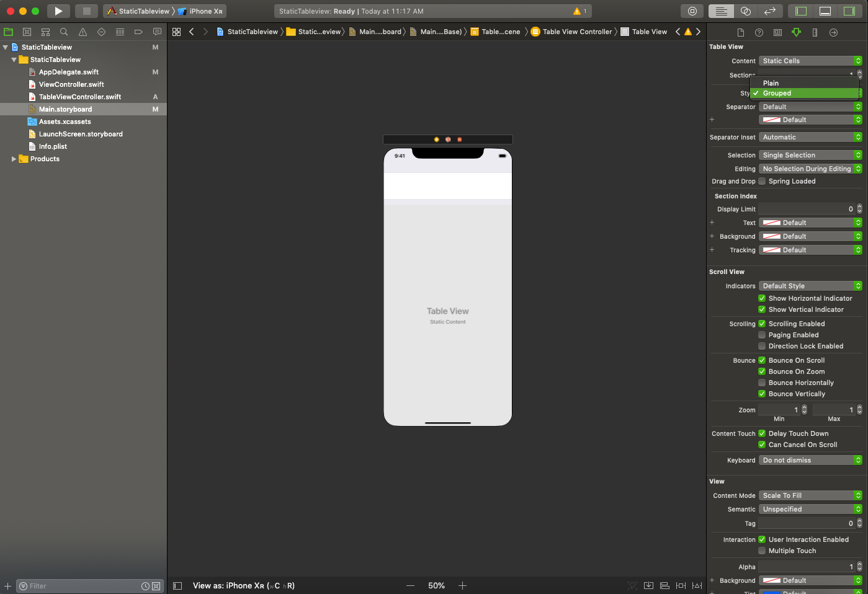Stop the running scheme

click(x=87, y=11)
